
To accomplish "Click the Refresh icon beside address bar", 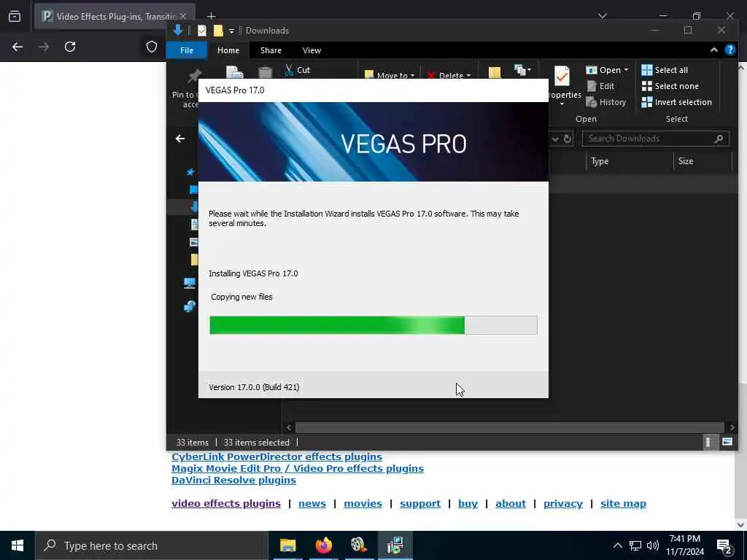I will coord(568,139).
